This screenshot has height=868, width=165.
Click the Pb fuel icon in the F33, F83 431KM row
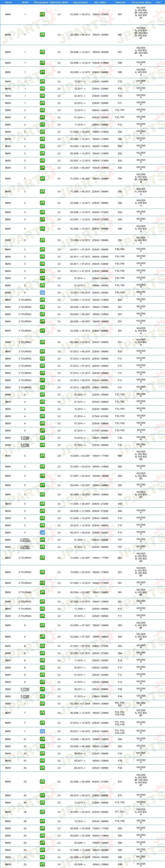pyautogui.click(x=42, y=430)
